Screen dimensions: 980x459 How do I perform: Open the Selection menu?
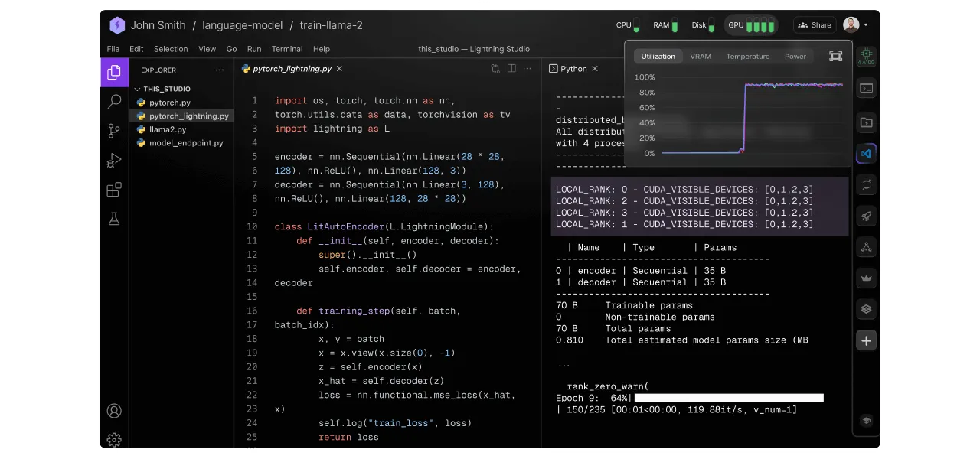coord(171,48)
